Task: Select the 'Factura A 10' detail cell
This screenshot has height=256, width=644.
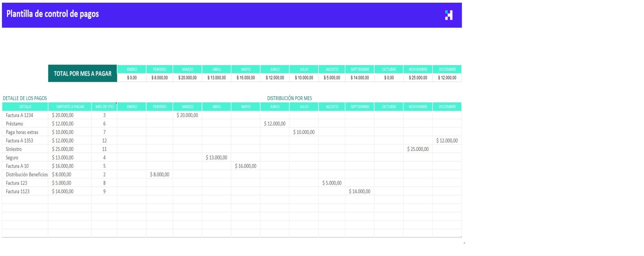Action: pos(25,166)
